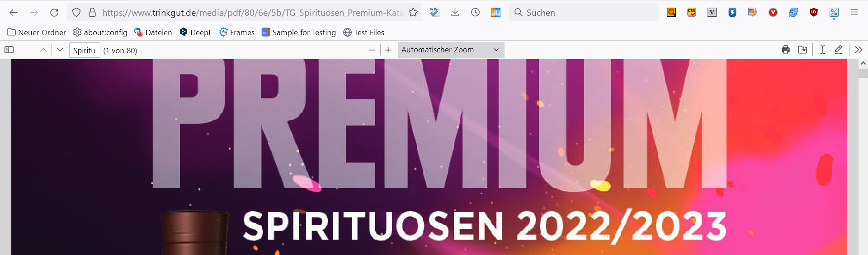Click the padlock site security icon

[x=92, y=13]
